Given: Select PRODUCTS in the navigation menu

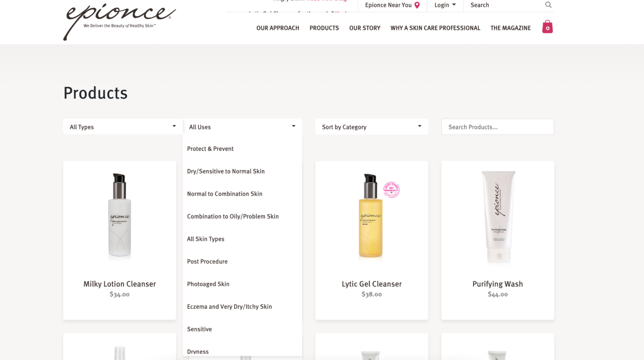Looking at the screenshot, I should 324,28.
